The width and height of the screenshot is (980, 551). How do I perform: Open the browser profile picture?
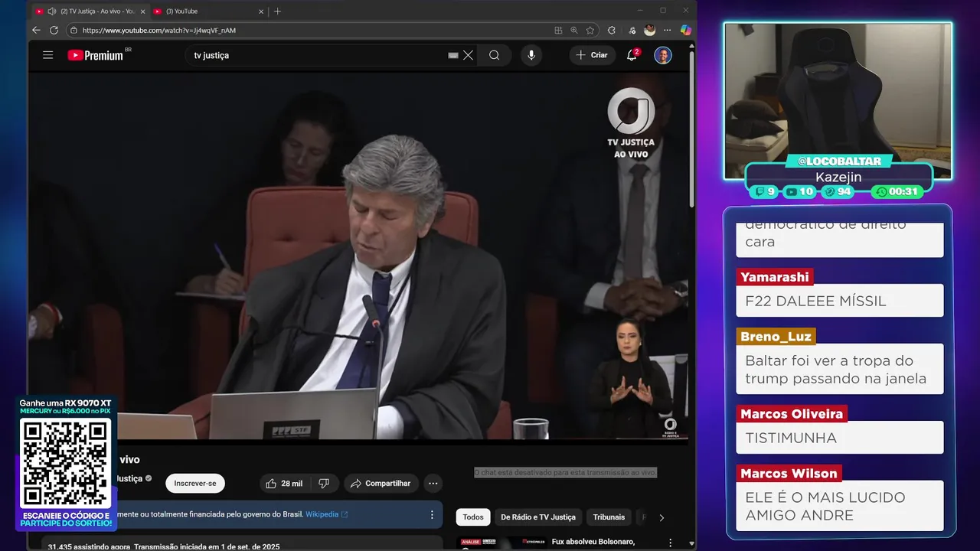point(650,30)
